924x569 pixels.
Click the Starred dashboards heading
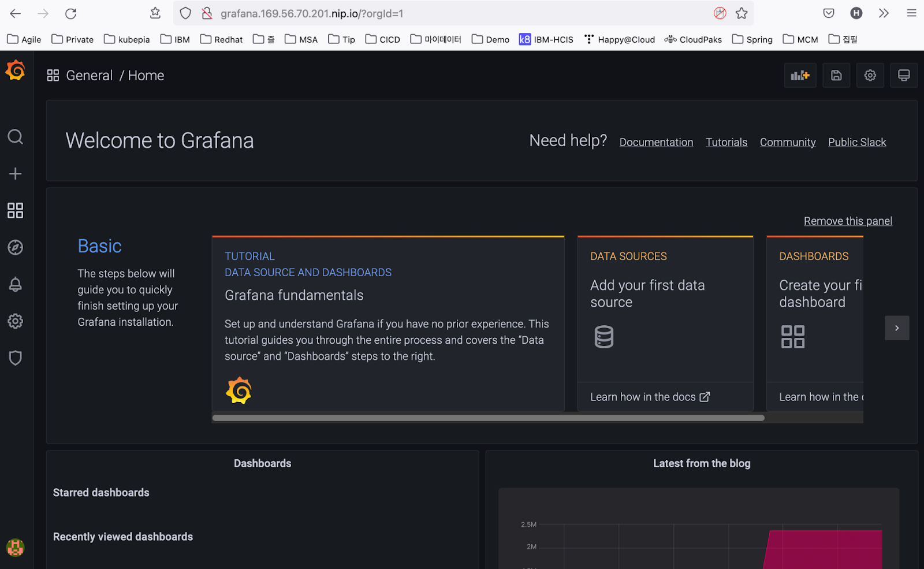(101, 493)
